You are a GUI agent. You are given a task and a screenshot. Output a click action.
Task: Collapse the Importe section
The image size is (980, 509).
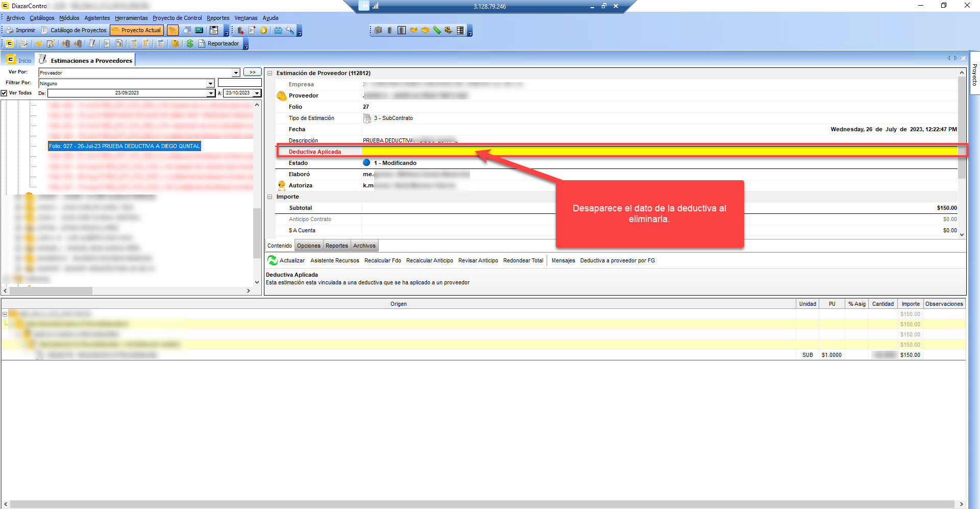click(270, 197)
